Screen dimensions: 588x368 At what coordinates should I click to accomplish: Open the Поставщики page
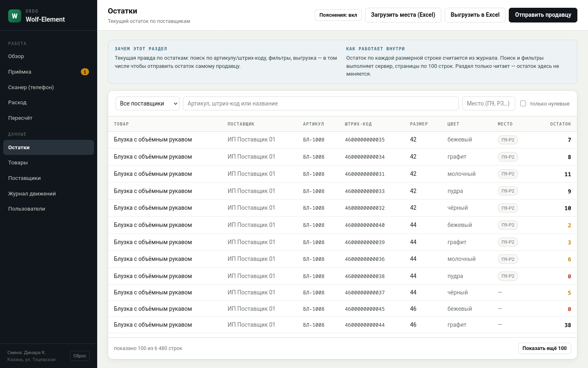(x=49, y=178)
